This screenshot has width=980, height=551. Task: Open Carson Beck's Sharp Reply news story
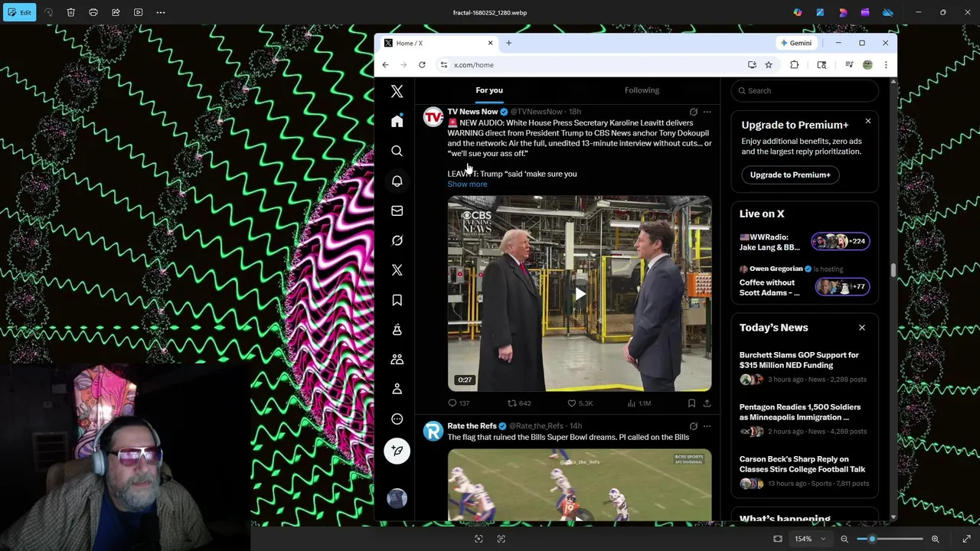point(804,471)
